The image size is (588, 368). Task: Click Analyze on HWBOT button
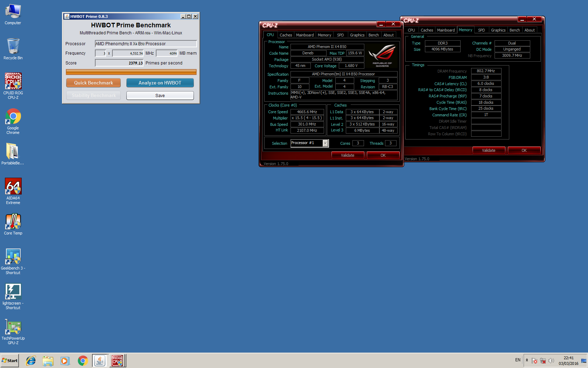(x=160, y=83)
